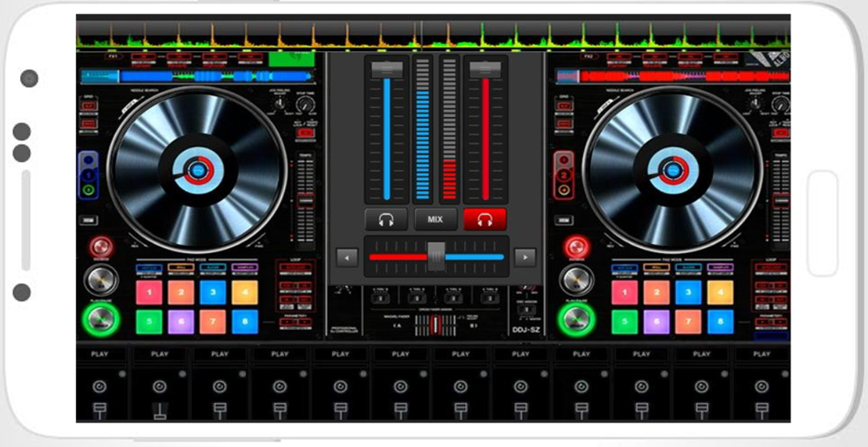Flip the first crossfader assign switch under mixer
This screenshot has width=868, height=447.
380,299
